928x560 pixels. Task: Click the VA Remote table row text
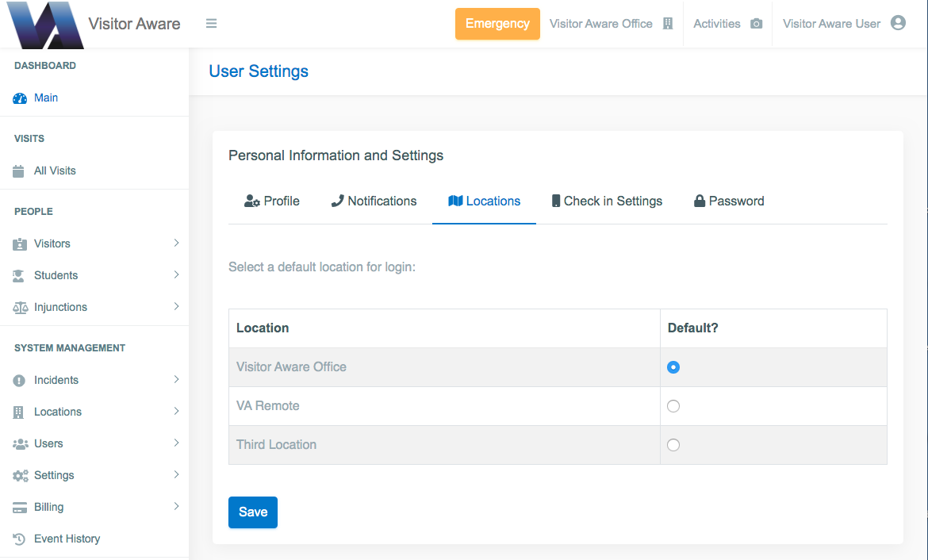tap(267, 406)
